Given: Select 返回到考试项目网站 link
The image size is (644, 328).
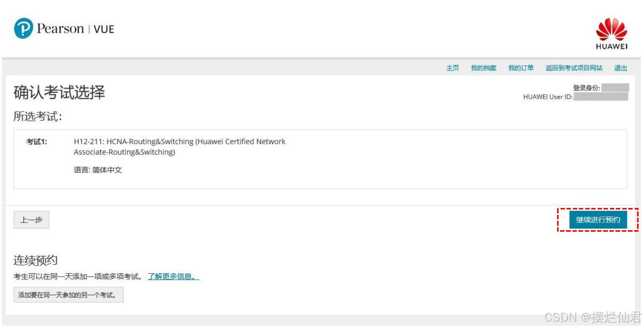Looking at the screenshot, I should pyautogui.click(x=574, y=68).
